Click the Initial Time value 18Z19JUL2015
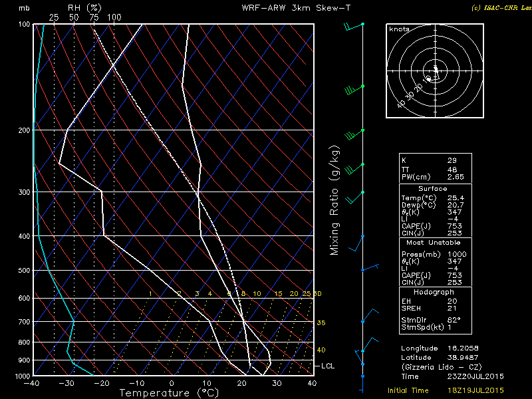 click(x=475, y=390)
